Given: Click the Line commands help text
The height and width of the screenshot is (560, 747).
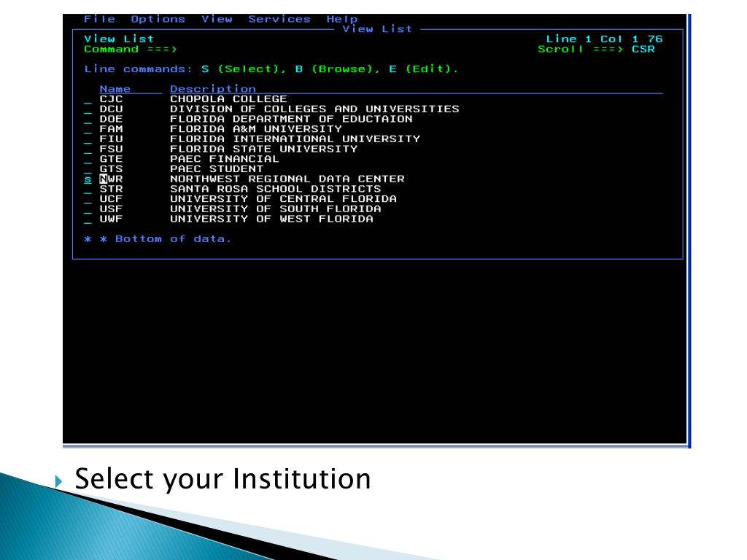Looking at the screenshot, I should coord(271,69).
